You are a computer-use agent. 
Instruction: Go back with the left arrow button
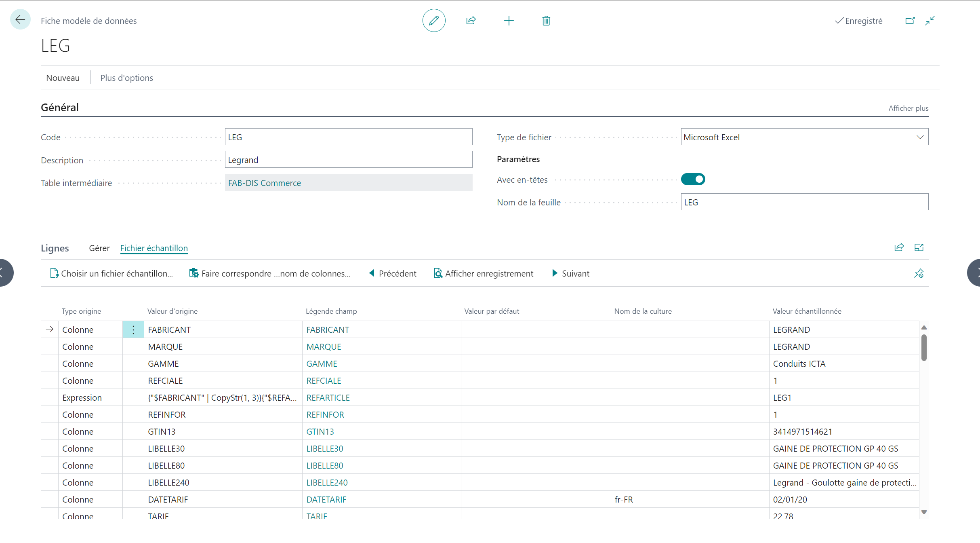coord(20,19)
